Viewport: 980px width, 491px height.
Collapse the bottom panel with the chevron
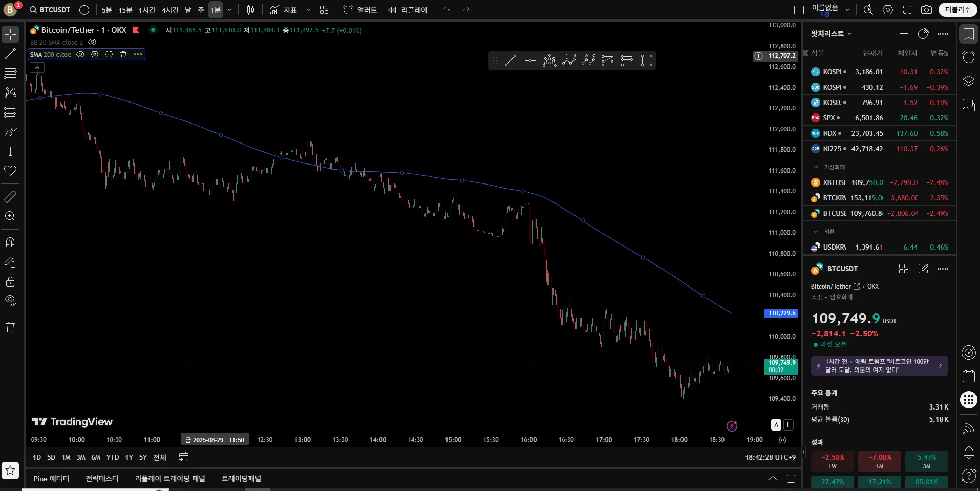click(773, 479)
